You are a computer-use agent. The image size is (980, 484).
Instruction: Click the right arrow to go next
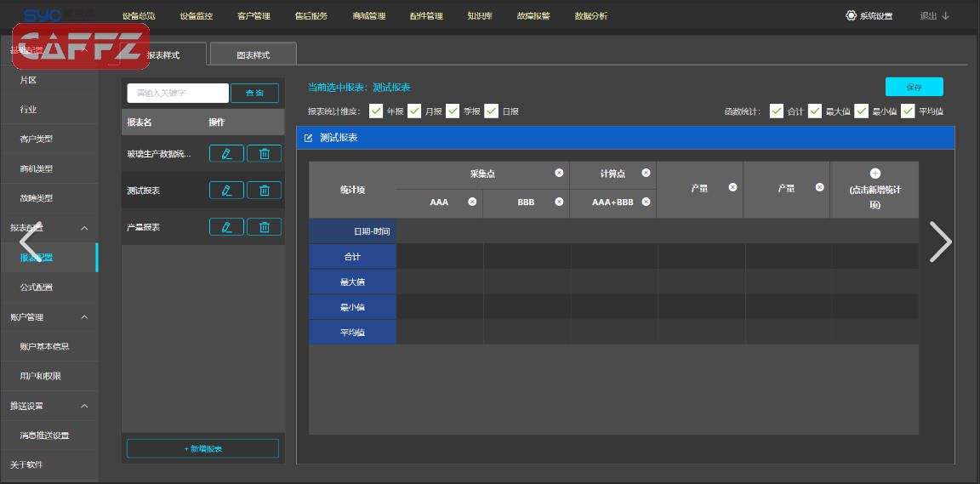pyautogui.click(x=940, y=242)
